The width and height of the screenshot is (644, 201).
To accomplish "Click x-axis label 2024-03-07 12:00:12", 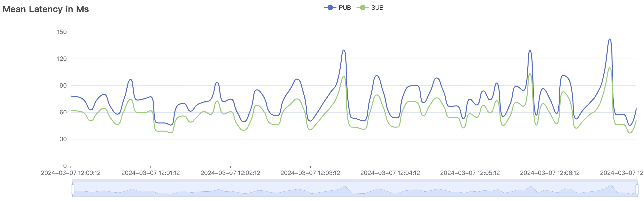I will point(71,173).
